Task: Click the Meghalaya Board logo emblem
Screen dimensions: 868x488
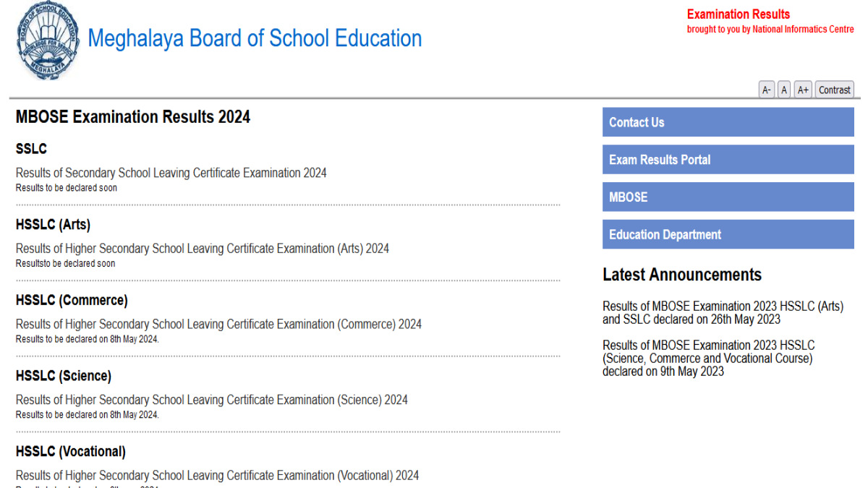Action: [x=48, y=41]
